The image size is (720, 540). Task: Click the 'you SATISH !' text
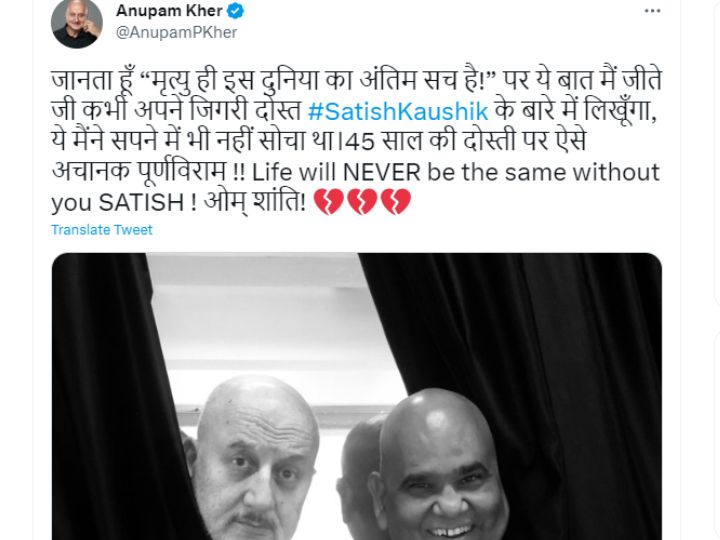pos(124,202)
